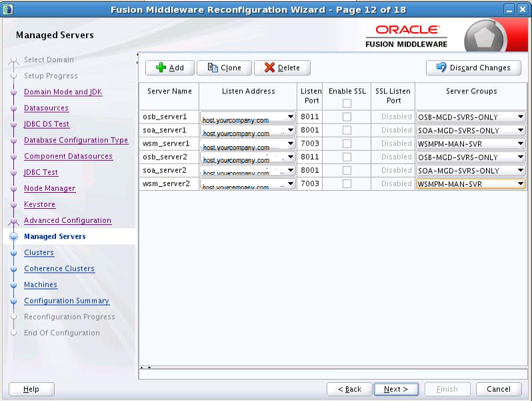Click the wizard window icon in title bar

click(x=7, y=9)
